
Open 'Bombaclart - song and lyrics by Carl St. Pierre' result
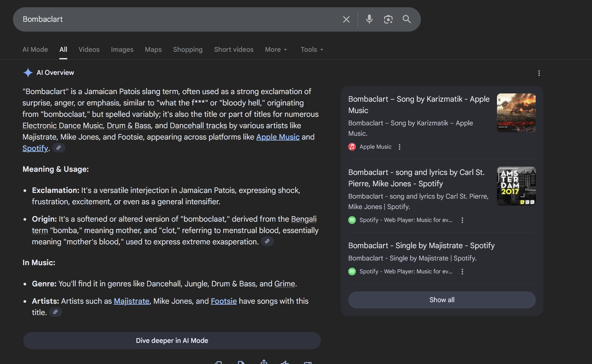click(416, 178)
